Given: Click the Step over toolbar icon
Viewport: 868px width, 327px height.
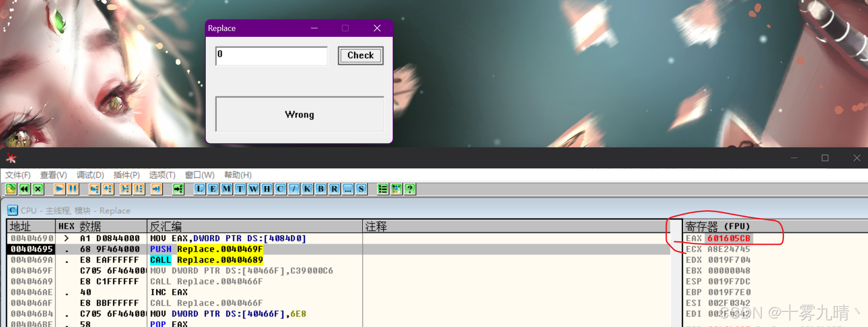Looking at the screenshot, I should (108, 189).
